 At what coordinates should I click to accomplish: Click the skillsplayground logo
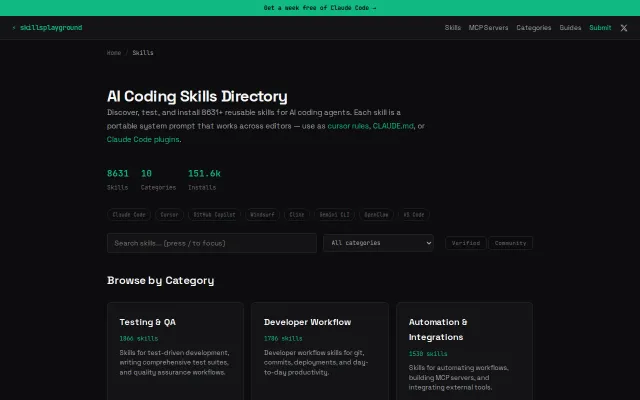[47, 28]
